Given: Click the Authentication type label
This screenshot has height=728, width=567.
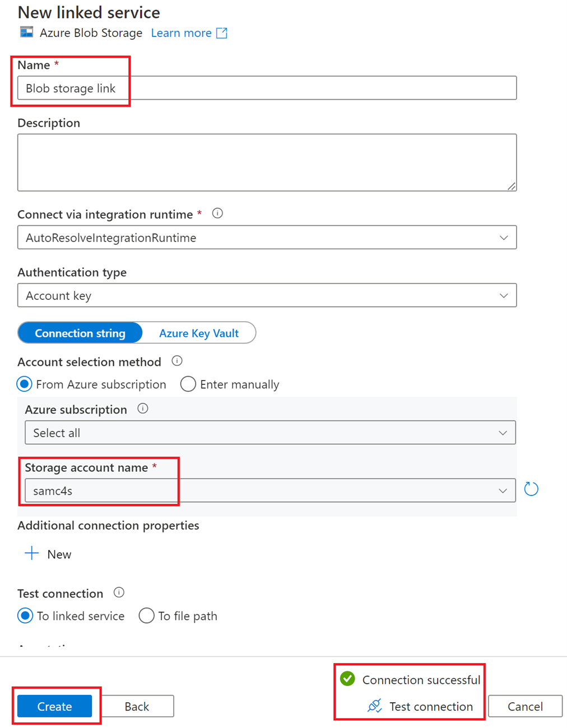Looking at the screenshot, I should 72,272.
